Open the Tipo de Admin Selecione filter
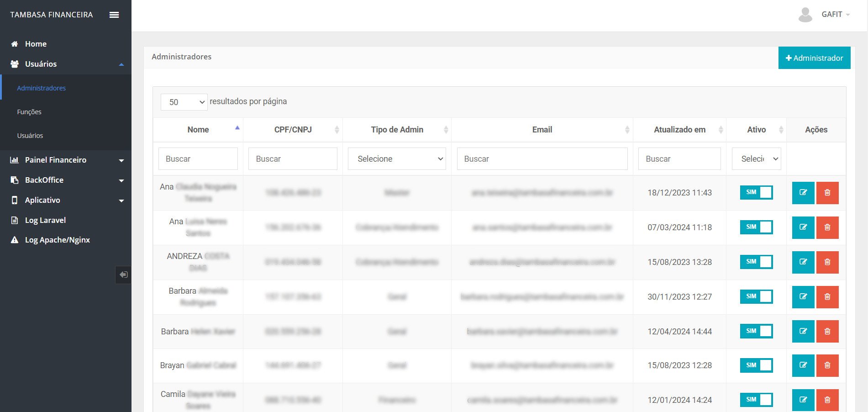 [396, 159]
